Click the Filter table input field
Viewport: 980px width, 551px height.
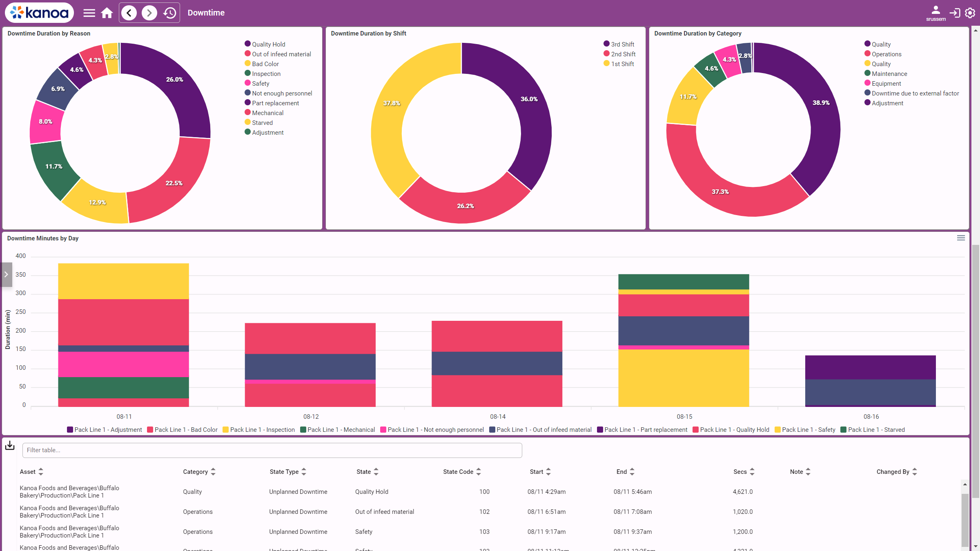tap(272, 450)
